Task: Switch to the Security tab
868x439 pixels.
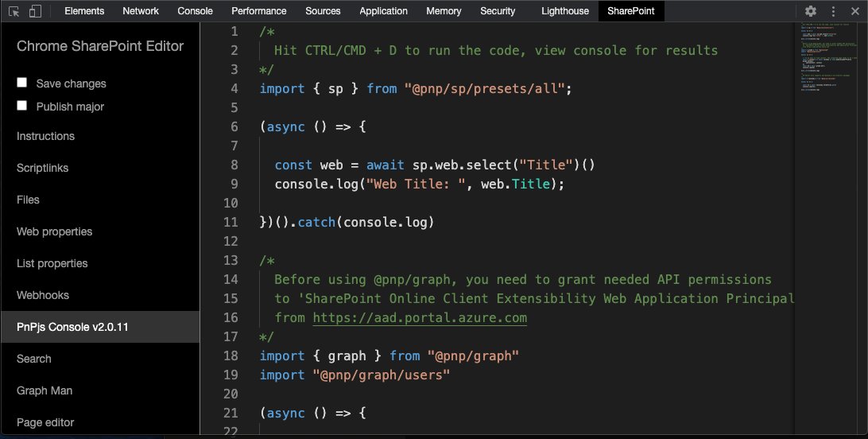Action: (498, 11)
